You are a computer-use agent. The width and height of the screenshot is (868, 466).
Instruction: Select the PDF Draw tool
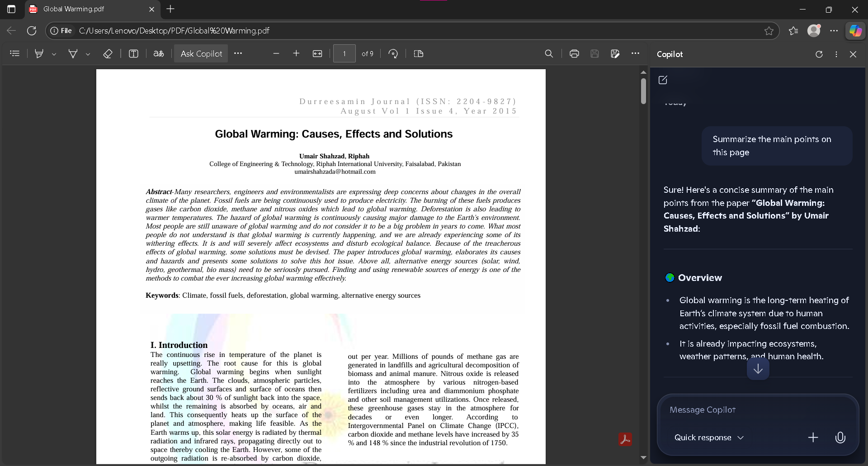tap(73, 53)
